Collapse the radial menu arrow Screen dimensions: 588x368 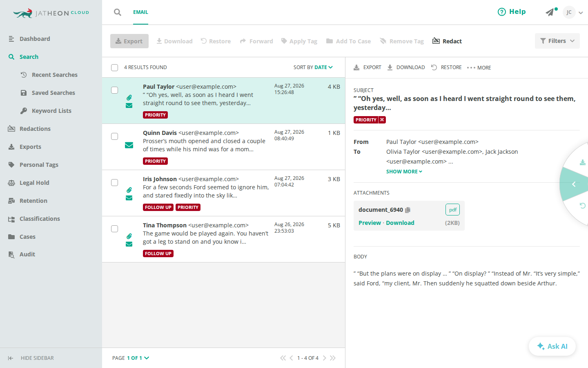574,184
